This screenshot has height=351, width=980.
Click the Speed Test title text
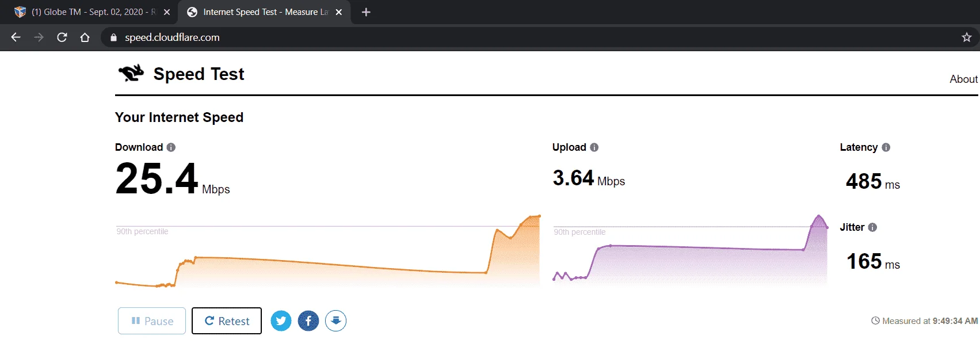tap(199, 74)
